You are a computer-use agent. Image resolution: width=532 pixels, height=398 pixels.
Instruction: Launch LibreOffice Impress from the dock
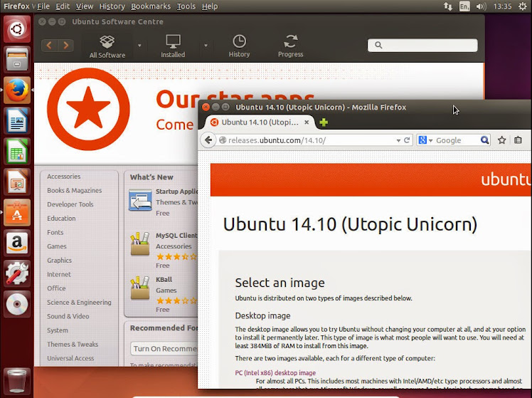click(17, 182)
